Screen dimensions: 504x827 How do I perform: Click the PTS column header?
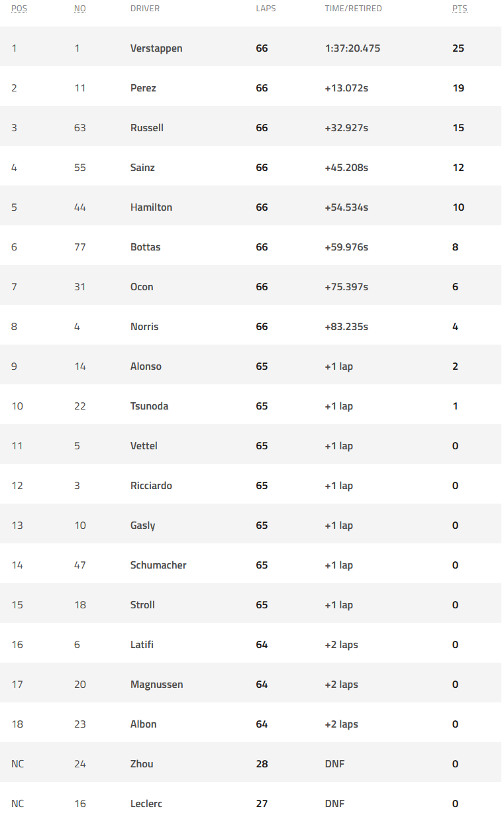460,9
